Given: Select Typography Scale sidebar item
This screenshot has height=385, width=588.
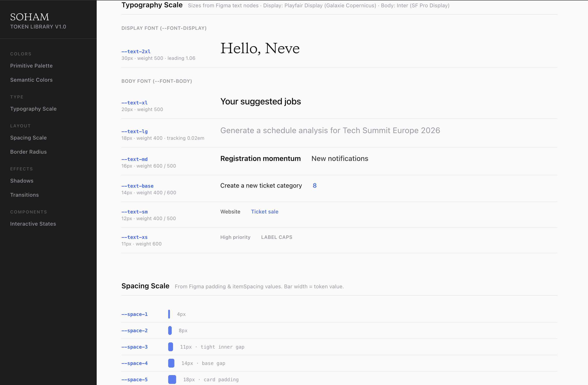Looking at the screenshot, I should tap(33, 109).
